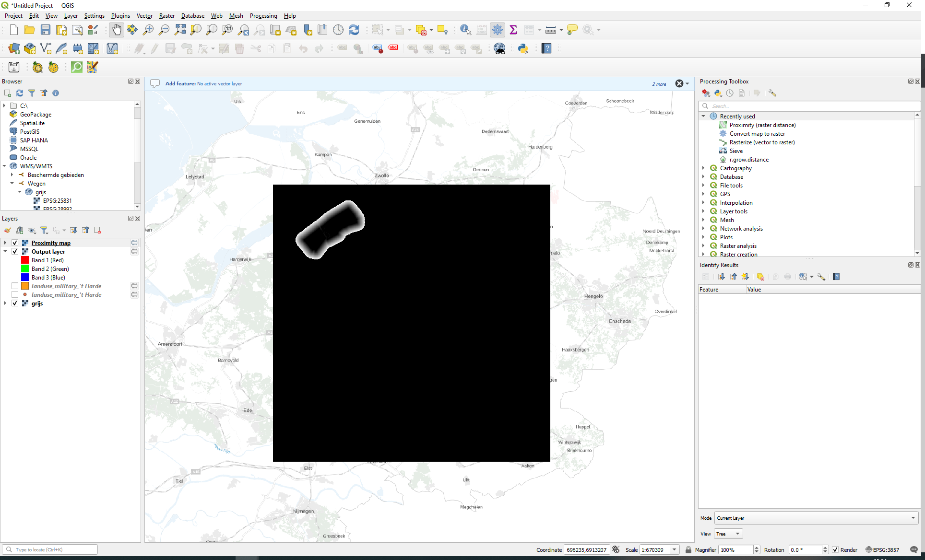Open the Processing menu
This screenshot has height=560, width=925.
click(263, 16)
